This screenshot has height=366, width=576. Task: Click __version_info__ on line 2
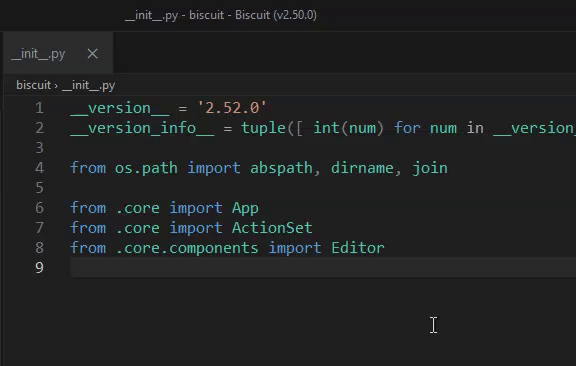click(142, 128)
